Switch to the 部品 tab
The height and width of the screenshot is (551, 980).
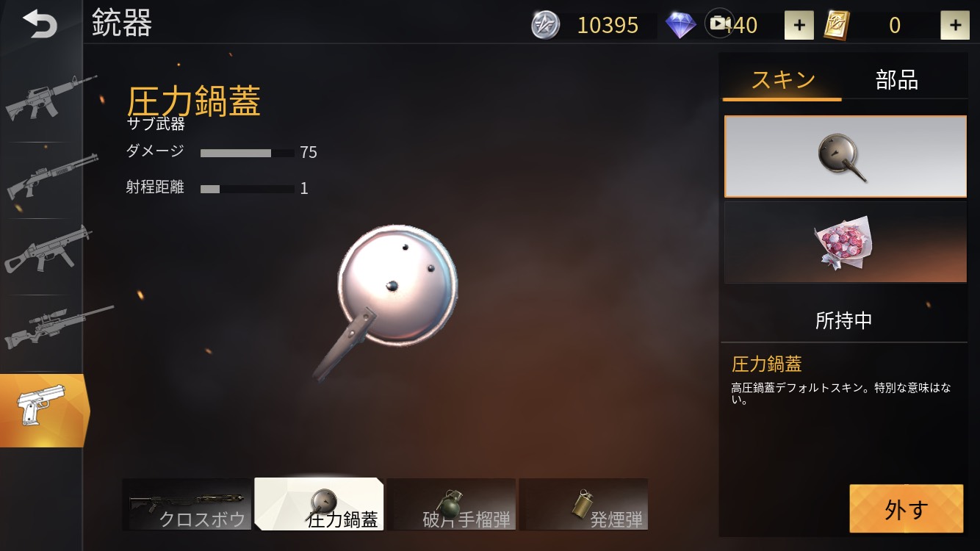(x=897, y=79)
